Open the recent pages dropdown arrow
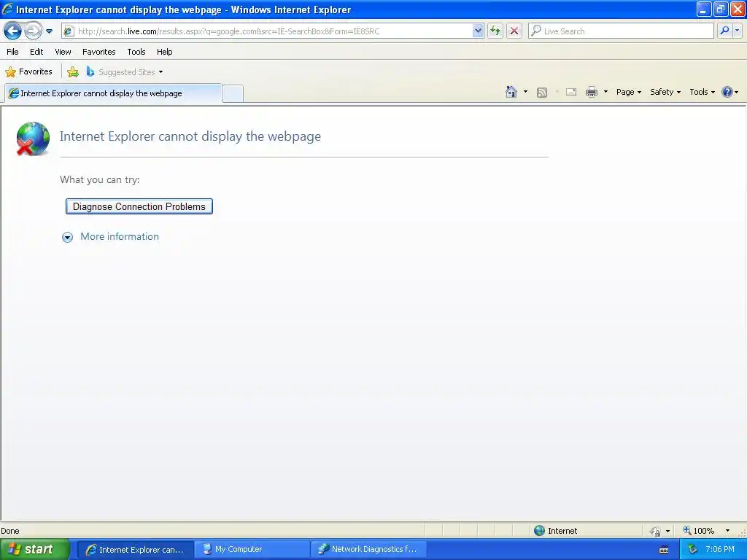747x560 pixels. 49,31
